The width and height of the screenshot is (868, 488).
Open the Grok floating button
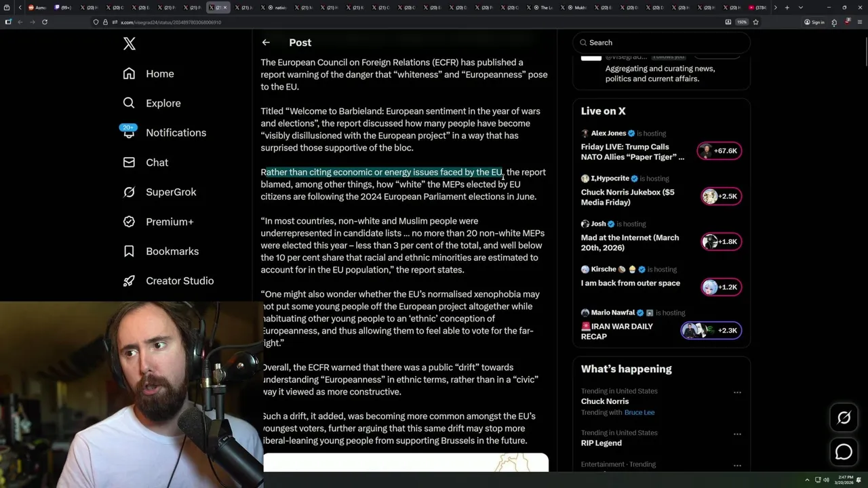[x=844, y=418]
